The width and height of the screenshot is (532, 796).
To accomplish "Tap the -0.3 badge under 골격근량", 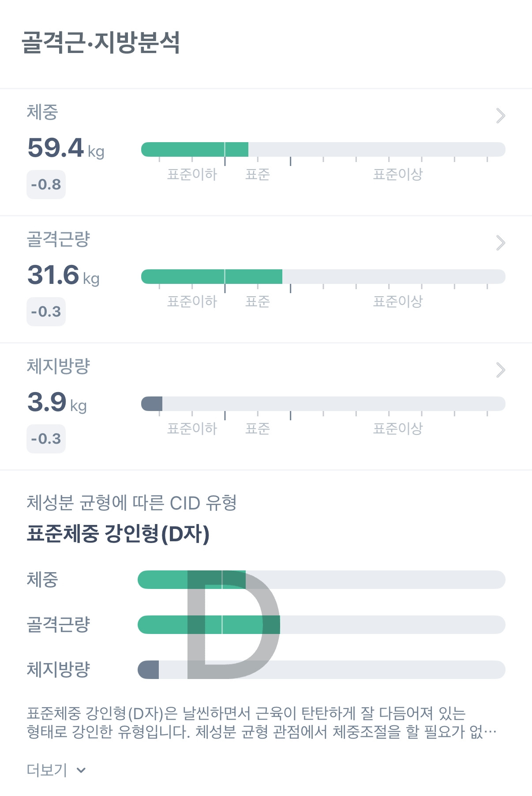I will (46, 312).
